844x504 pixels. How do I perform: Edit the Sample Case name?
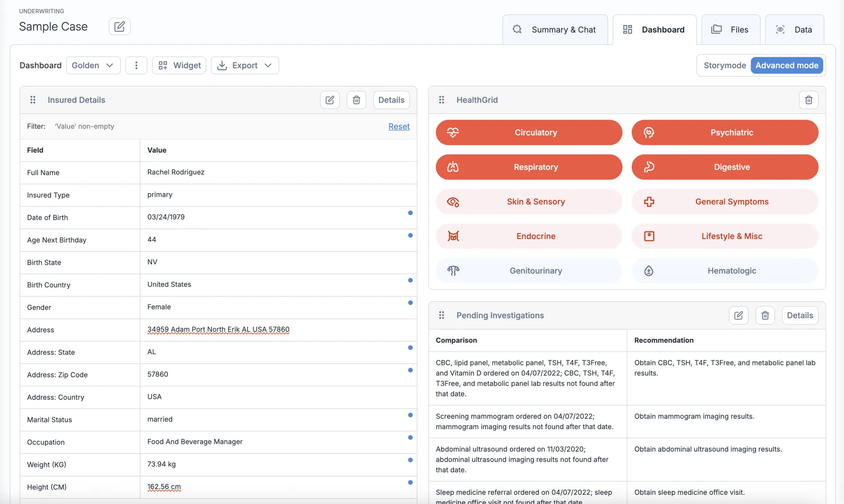[119, 26]
